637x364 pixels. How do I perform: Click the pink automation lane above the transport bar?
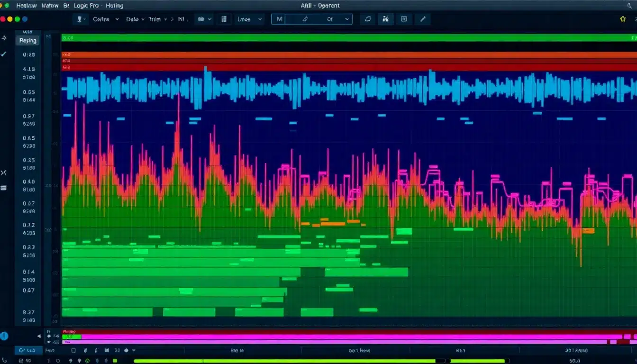pyautogui.click(x=332, y=337)
